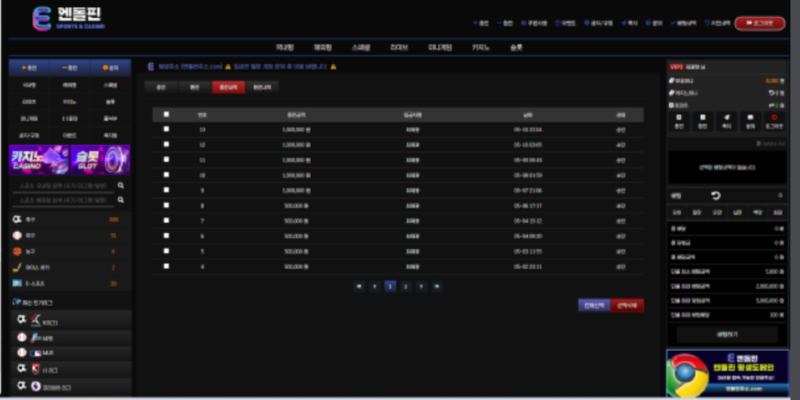
Task: Select the basketball category icon in sidebar
Action: pyautogui.click(x=17, y=252)
